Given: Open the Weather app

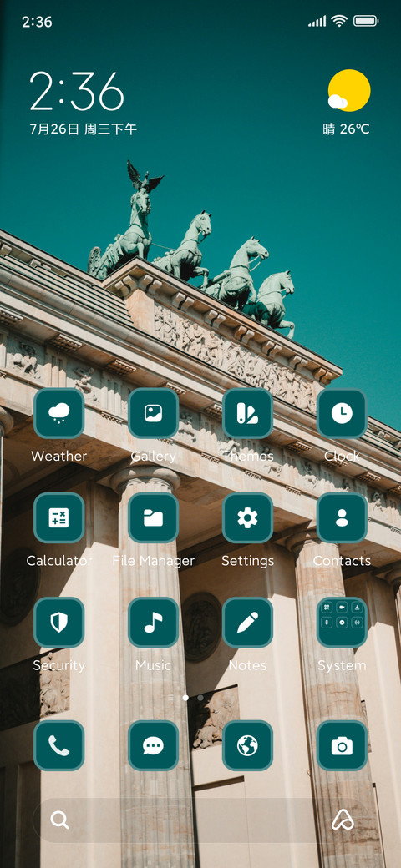Looking at the screenshot, I should point(58,413).
